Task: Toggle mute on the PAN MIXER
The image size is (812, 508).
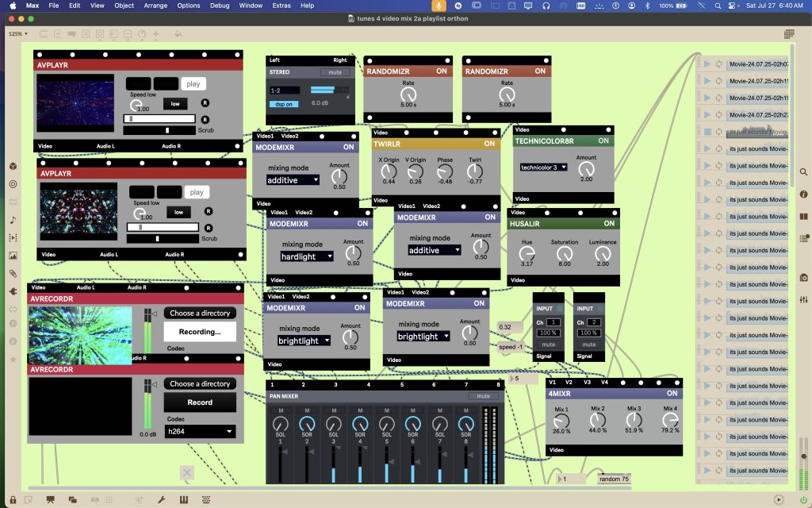Action: (x=484, y=396)
